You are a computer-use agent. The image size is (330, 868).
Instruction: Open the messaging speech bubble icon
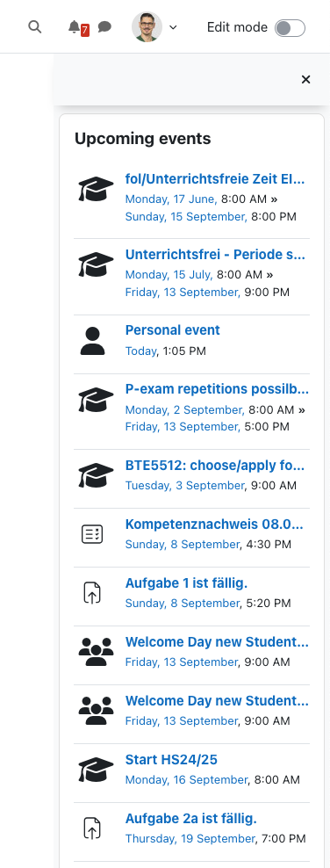tap(104, 26)
